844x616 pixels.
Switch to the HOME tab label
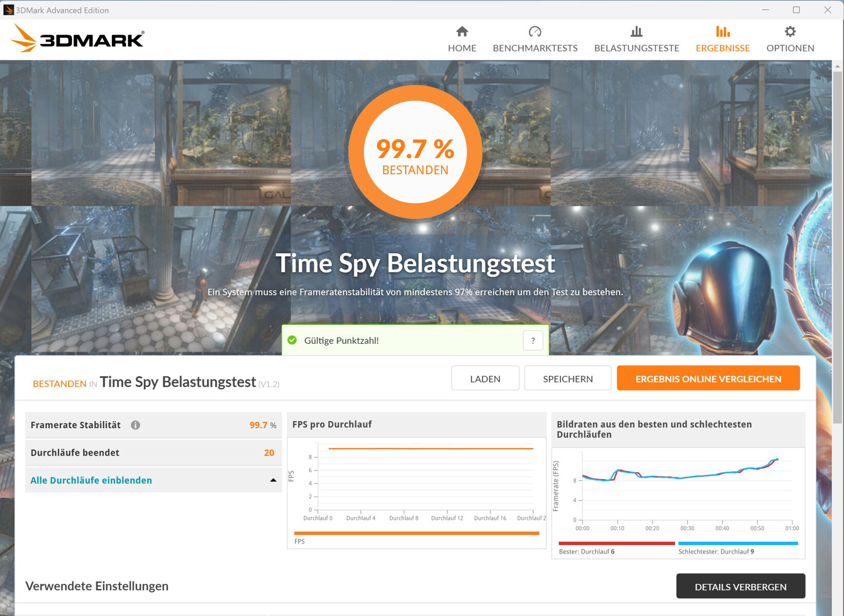(462, 48)
